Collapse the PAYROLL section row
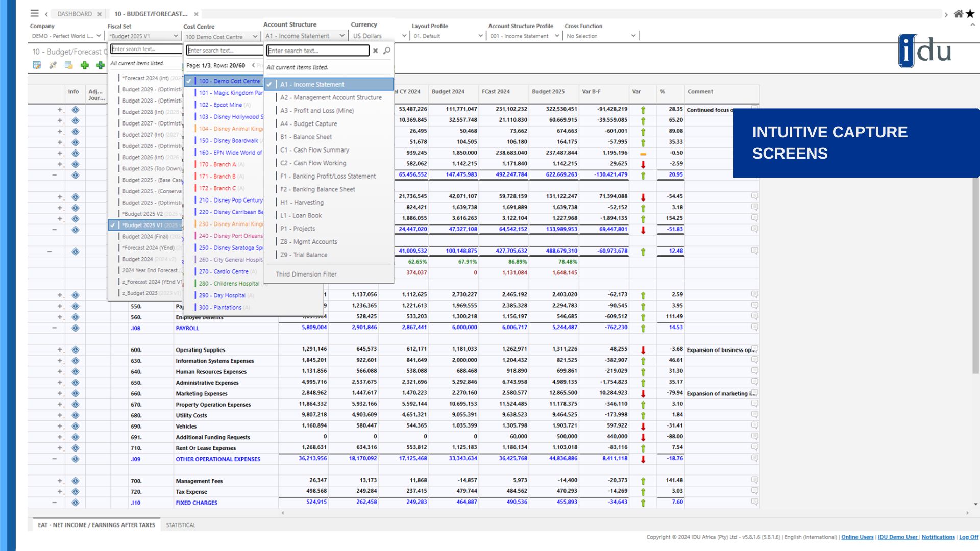The width and height of the screenshot is (980, 551). click(x=55, y=328)
